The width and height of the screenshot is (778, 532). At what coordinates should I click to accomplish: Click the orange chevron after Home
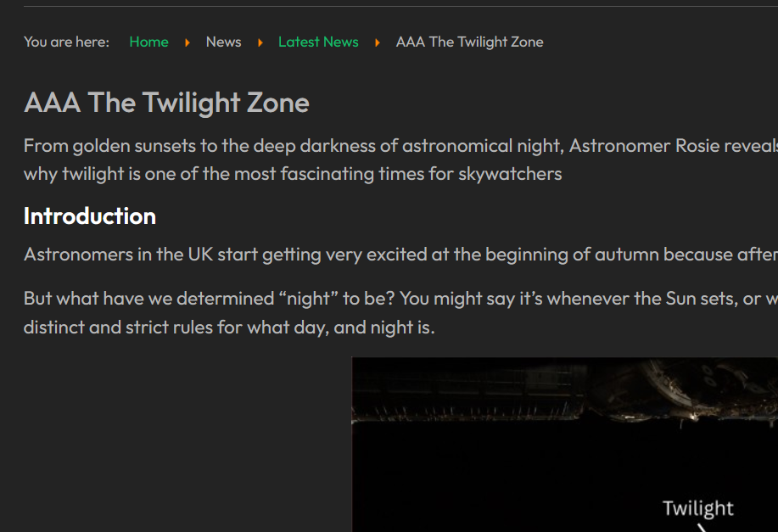pyautogui.click(x=186, y=42)
